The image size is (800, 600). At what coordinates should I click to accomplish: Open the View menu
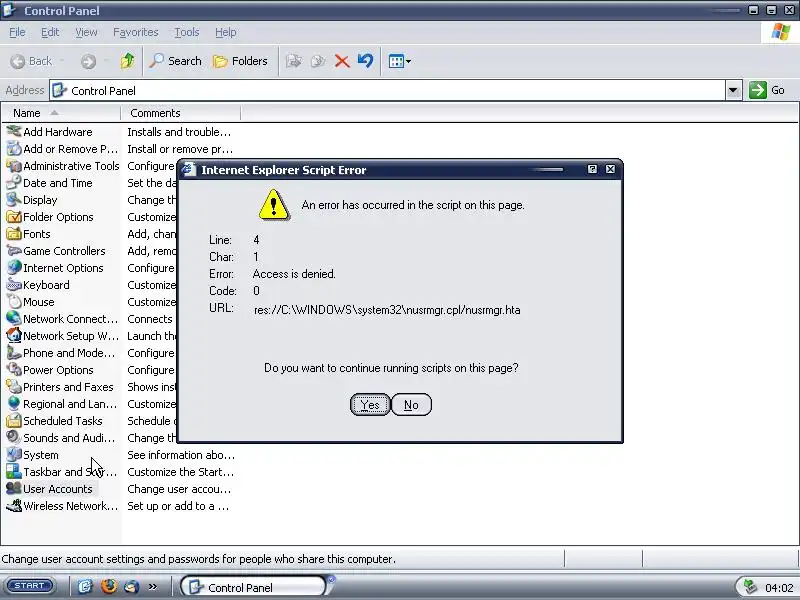[86, 32]
